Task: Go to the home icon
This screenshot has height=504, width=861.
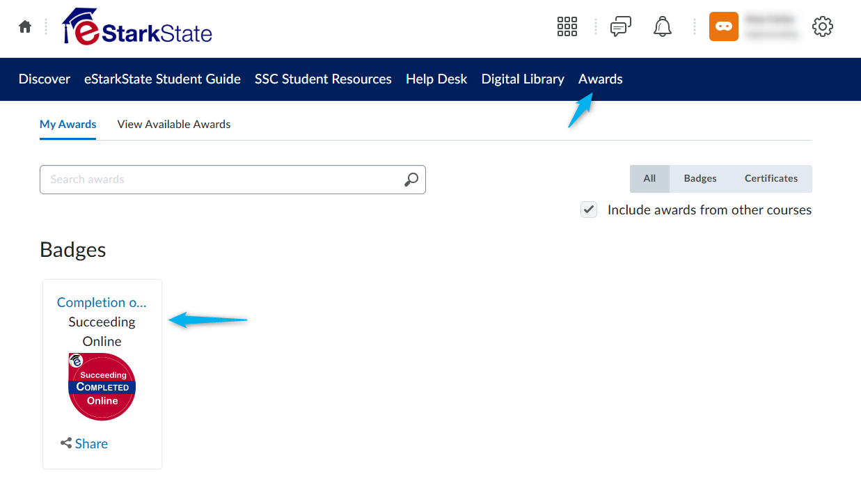Action: click(x=25, y=26)
